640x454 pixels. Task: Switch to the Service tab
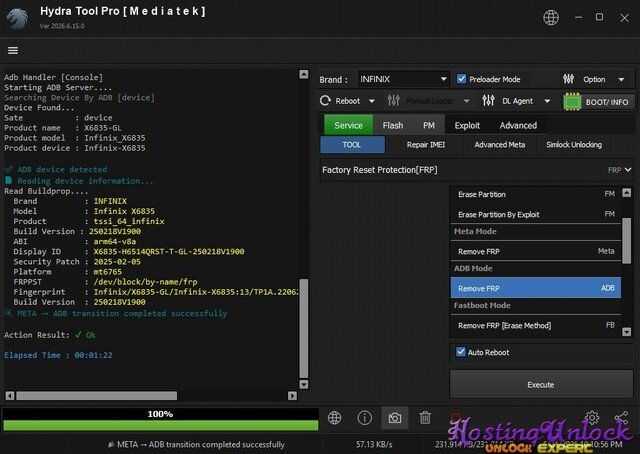(348, 125)
